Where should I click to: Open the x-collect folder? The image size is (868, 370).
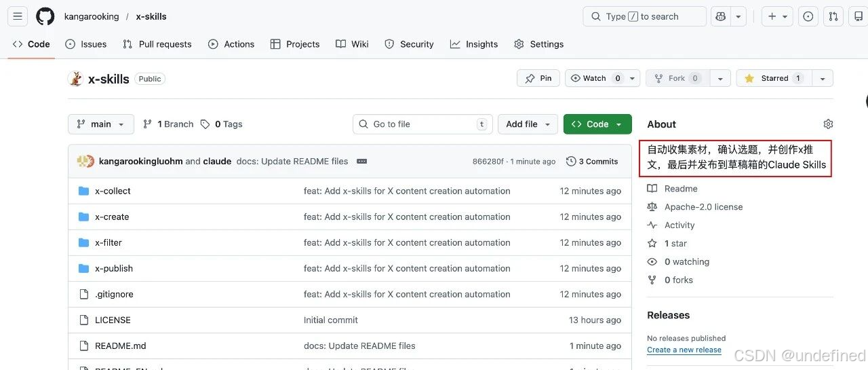tap(113, 191)
